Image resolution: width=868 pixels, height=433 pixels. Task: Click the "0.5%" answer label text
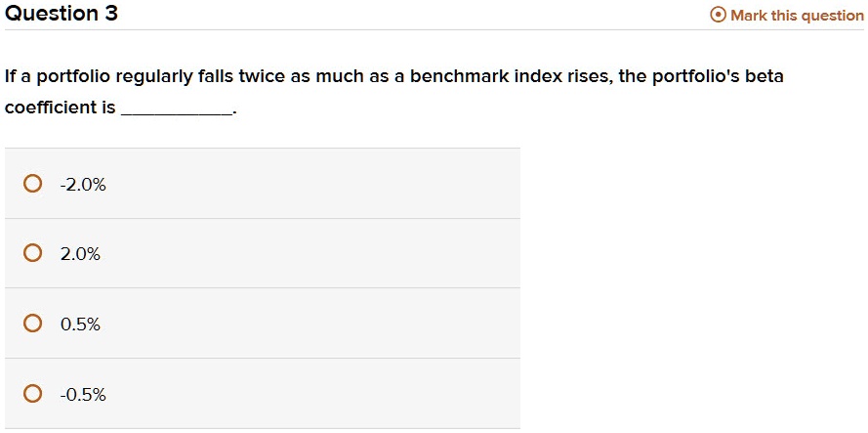[80, 324]
